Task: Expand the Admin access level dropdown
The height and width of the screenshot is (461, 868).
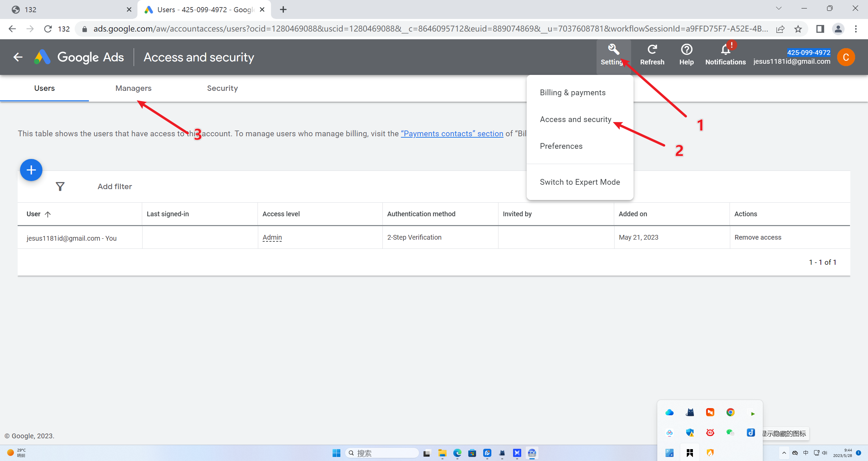Action: pyautogui.click(x=272, y=237)
